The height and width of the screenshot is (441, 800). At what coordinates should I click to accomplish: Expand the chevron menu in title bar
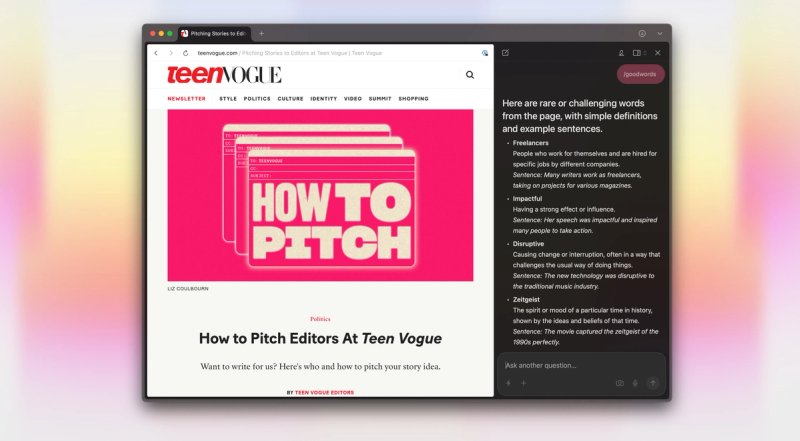coord(660,34)
